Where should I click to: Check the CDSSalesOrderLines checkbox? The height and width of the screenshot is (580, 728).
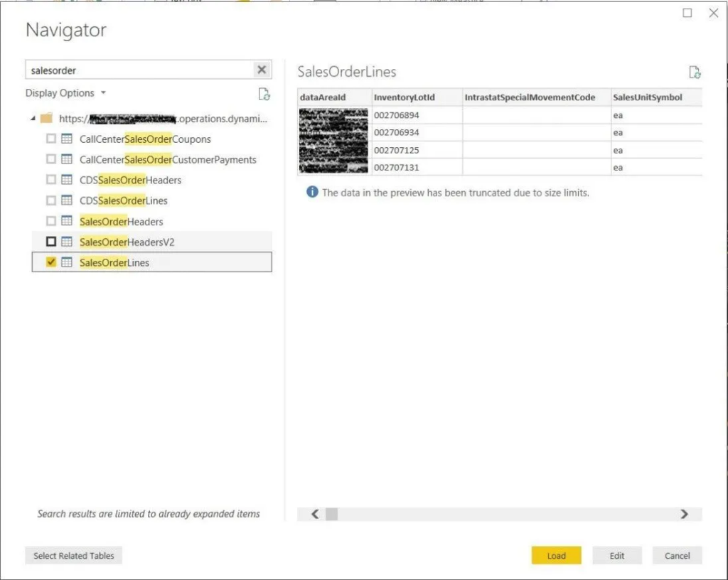pos(51,200)
